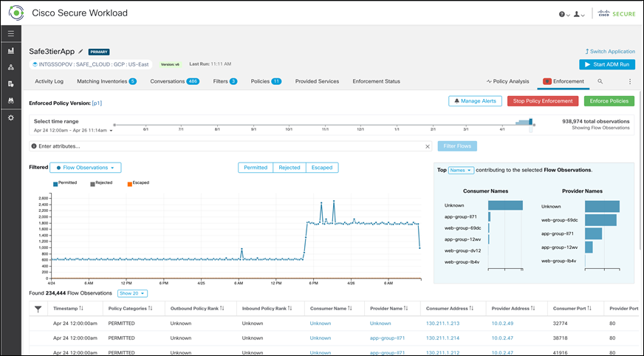Toggle Permitted series in chart legend
Viewport: 644px width, 356px height.
[65, 183]
